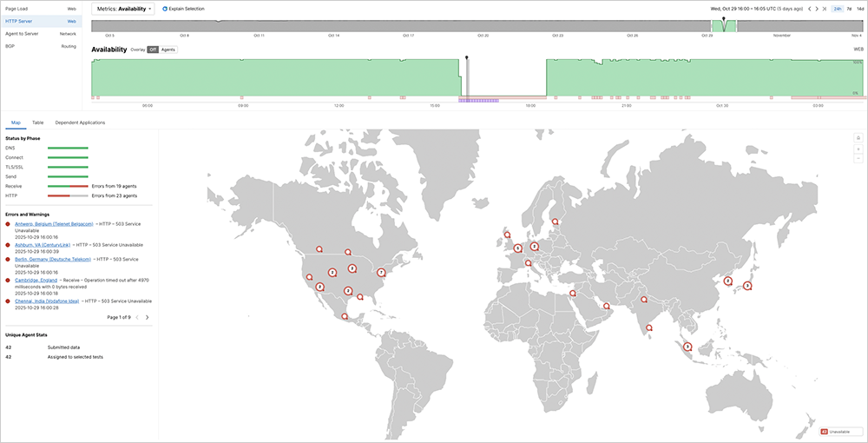Click the Explain Selection circular icon
This screenshot has height=443, width=868.
tap(165, 9)
